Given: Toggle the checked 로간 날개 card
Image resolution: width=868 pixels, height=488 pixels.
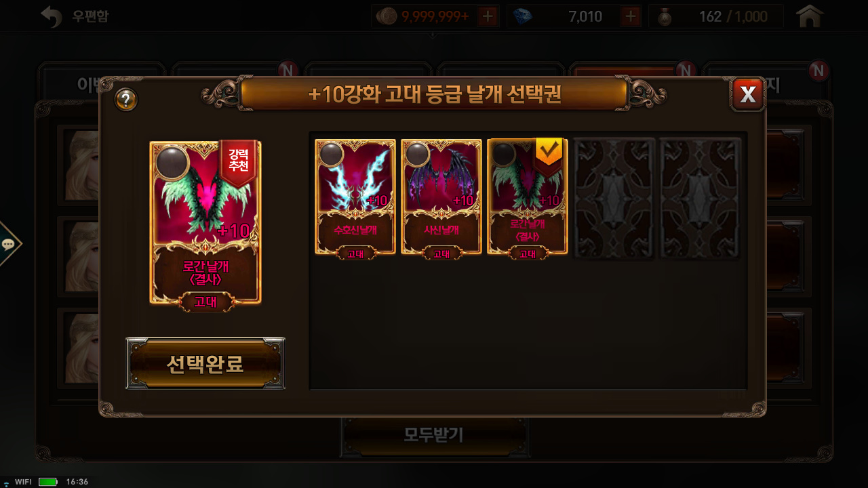Looking at the screenshot, I should coord(528,197).
